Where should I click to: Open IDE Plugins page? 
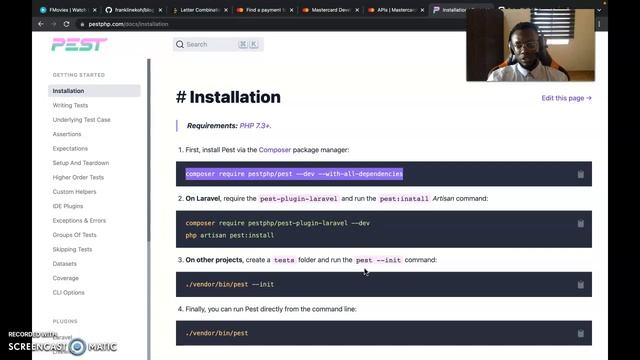68,206
